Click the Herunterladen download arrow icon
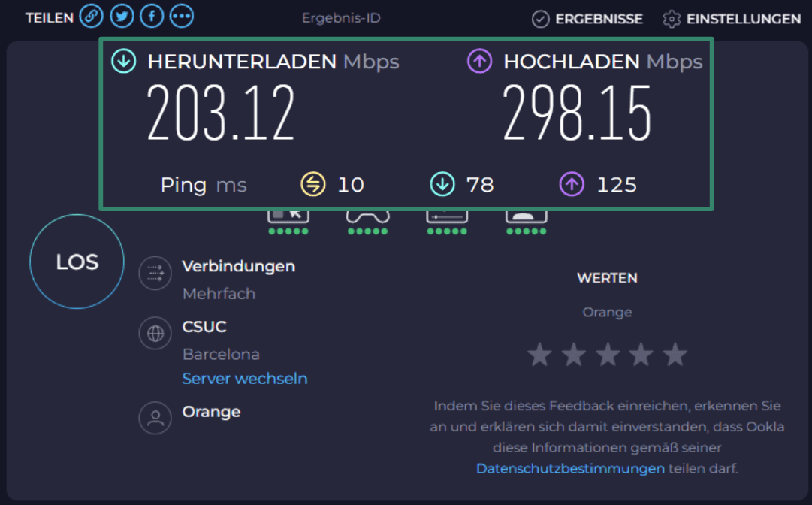Screen dimensions: 812x505 [122, 62]
